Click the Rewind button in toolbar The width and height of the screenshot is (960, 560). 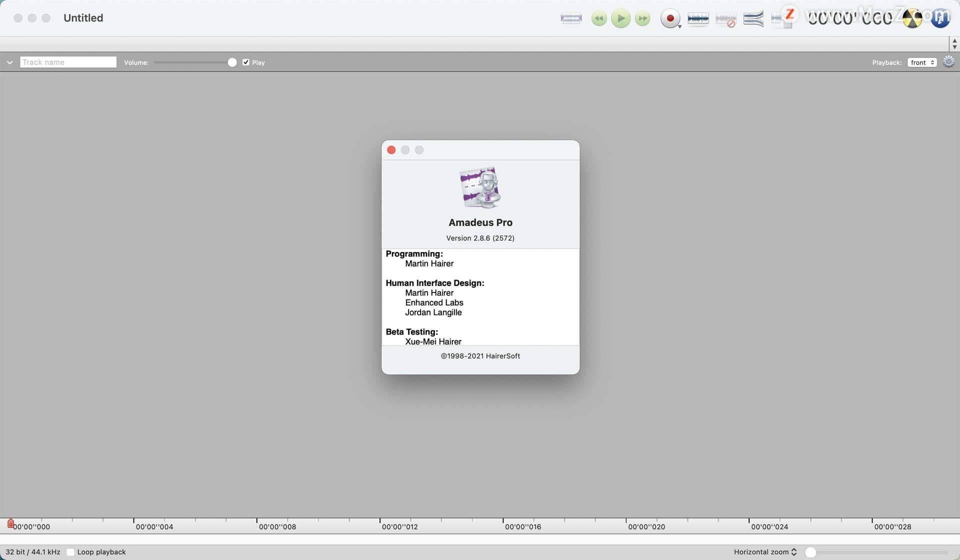598,18
